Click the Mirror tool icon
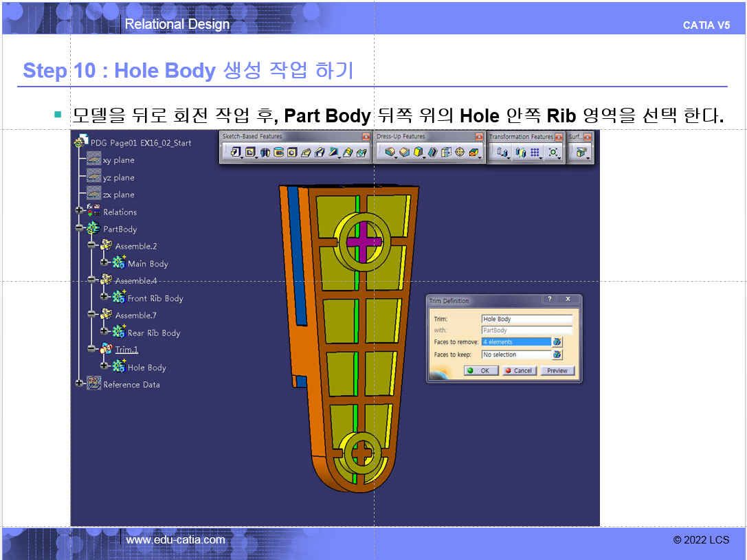Screen dimensions: 747x560 coord(520,153)
